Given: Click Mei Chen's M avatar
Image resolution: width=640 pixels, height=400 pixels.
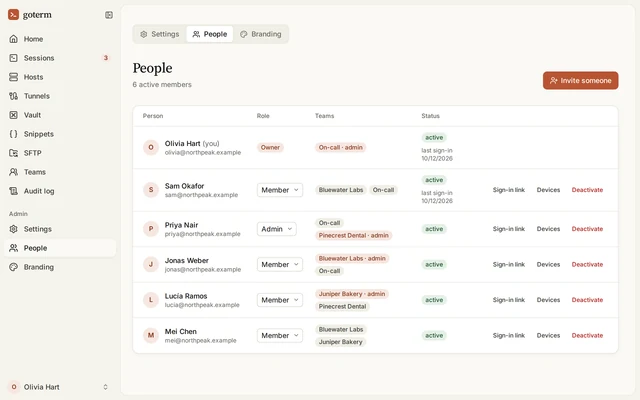Looking at the screenshot, I should [x=151, y=336].
